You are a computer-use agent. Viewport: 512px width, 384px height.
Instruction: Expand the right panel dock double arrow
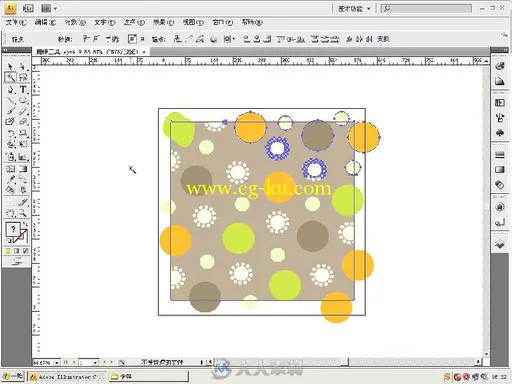[505, 50]
